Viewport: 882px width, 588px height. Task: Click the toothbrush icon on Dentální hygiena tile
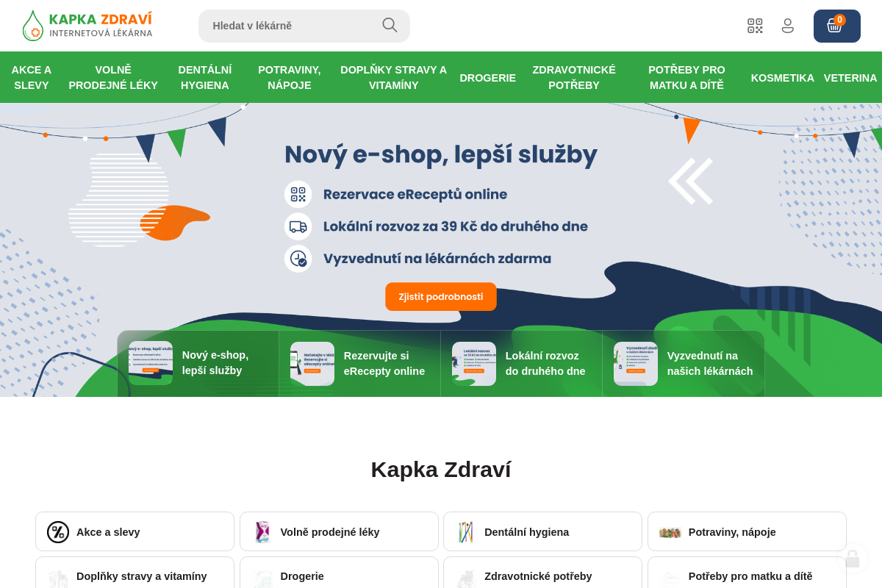click(x=465, y=531)
